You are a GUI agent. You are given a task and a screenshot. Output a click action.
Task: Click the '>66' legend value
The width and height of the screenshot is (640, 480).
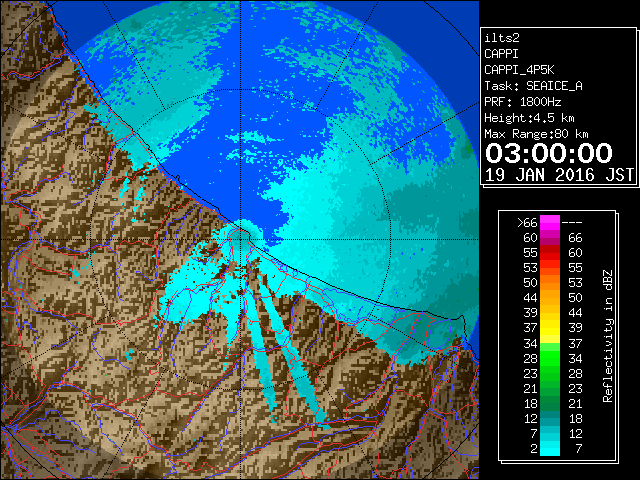tap(527, 222)
